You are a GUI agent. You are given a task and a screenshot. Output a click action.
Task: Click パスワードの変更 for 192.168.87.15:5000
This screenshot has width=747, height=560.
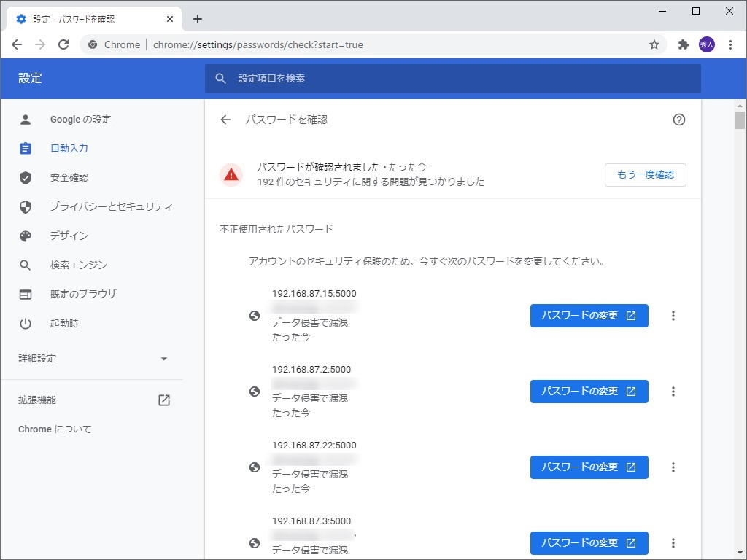point(589,316)
